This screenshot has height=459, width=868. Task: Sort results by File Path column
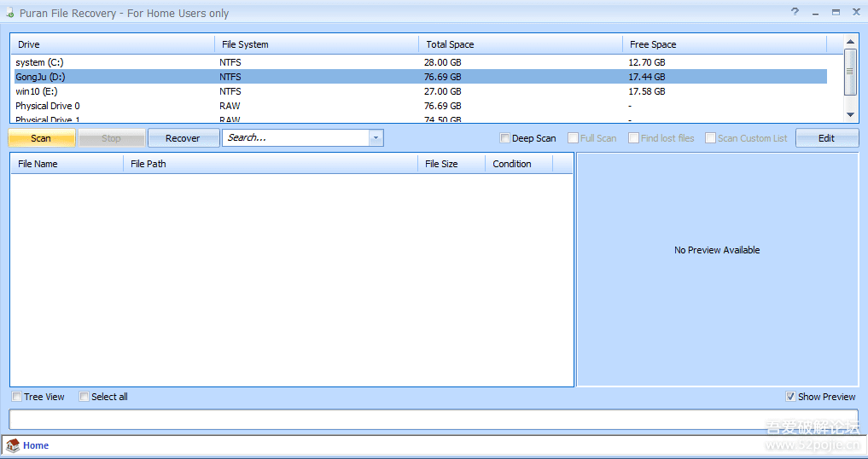(271, 164)
